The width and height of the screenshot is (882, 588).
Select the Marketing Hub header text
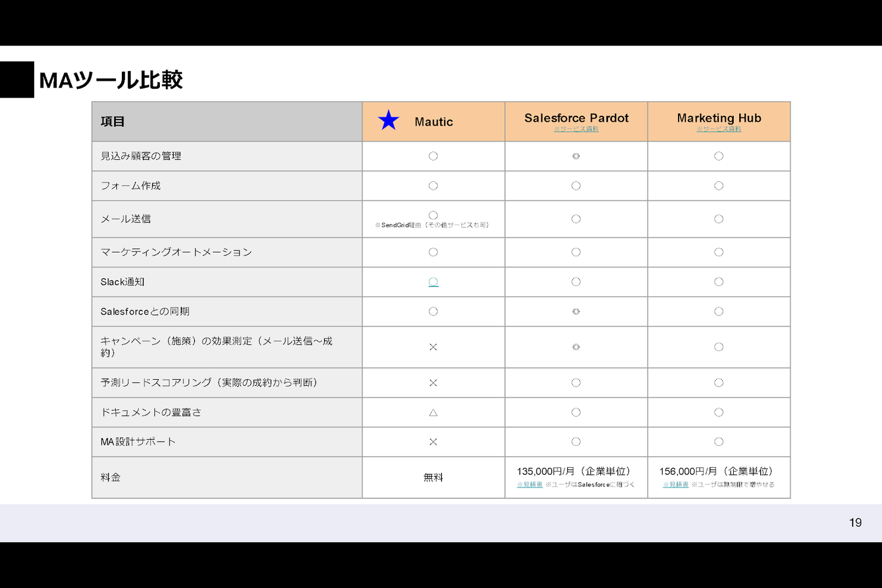(719, 118)
